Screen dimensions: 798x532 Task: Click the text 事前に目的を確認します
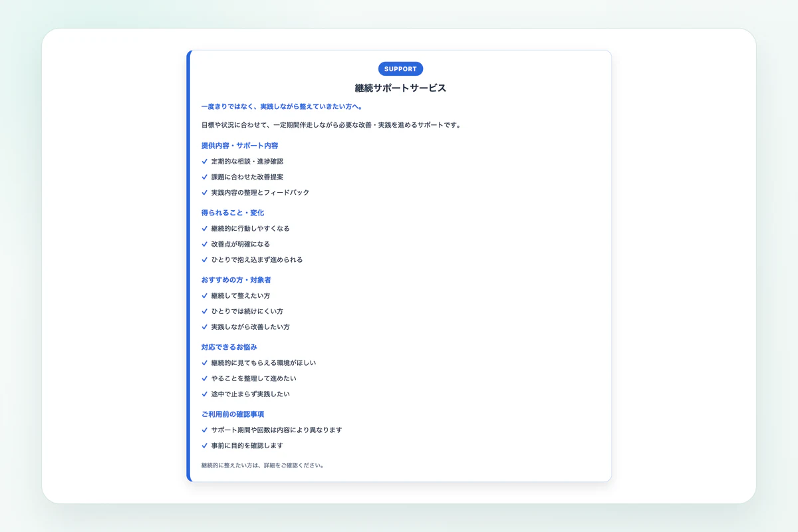(247, 446)
